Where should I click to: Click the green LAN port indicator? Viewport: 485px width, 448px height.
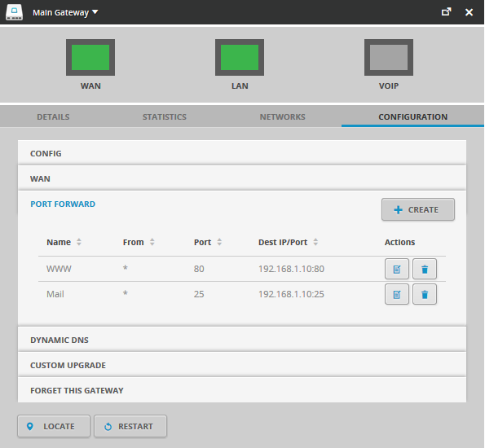coord(240,57)
